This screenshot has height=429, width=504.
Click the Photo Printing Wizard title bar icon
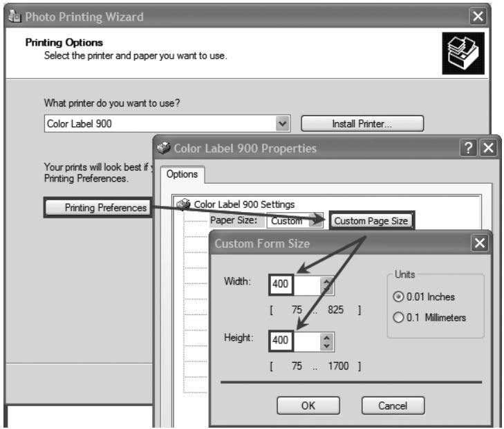point(14,16)
